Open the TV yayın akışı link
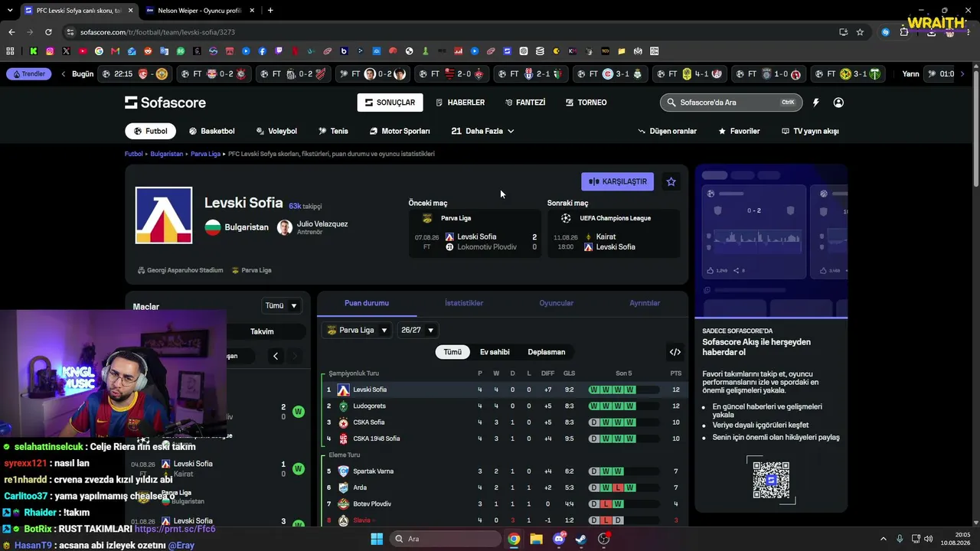Image resolution: width=980 pixels, height=551 pixels. pos(810,131)
